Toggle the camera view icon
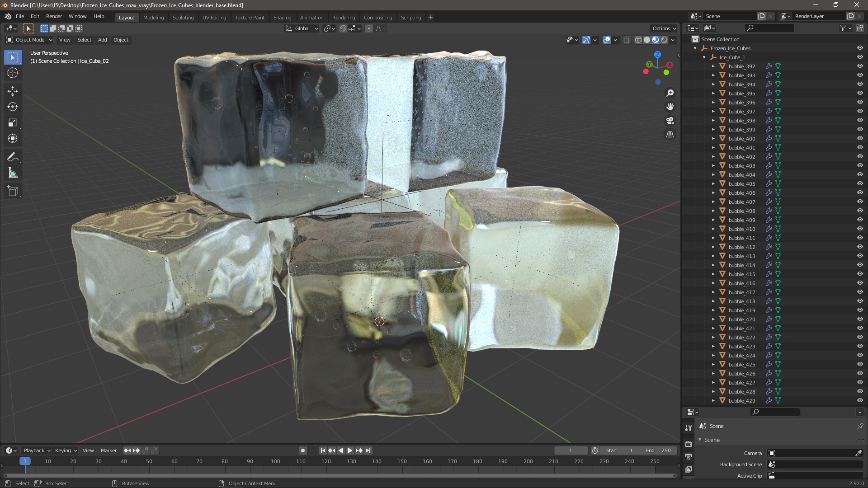 (x=670, y=121)
